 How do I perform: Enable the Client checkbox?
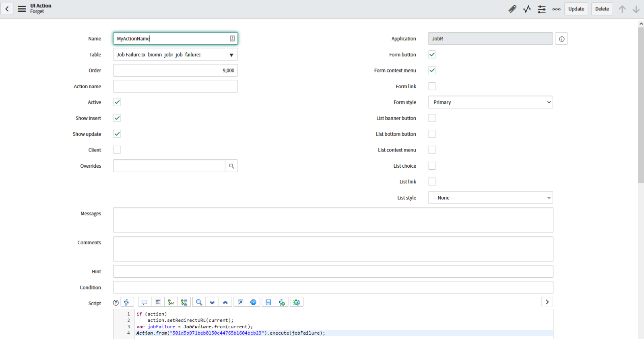[x=117, y=150]
